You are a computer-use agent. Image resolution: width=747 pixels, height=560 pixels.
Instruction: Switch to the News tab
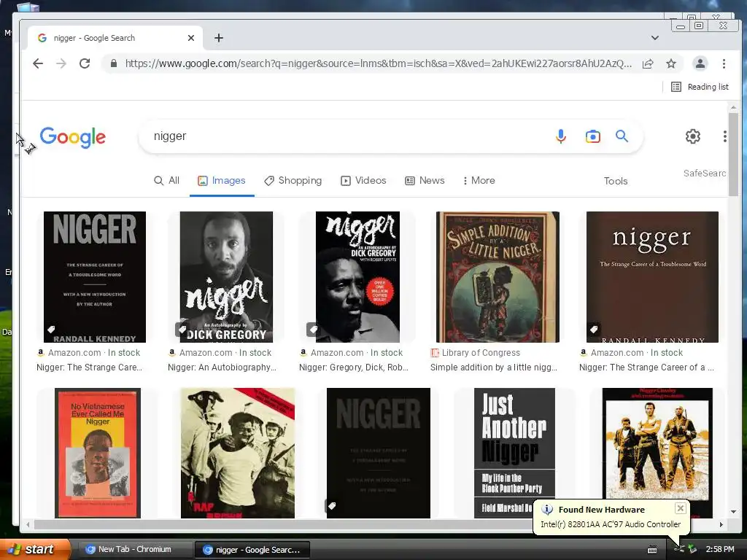425,181
